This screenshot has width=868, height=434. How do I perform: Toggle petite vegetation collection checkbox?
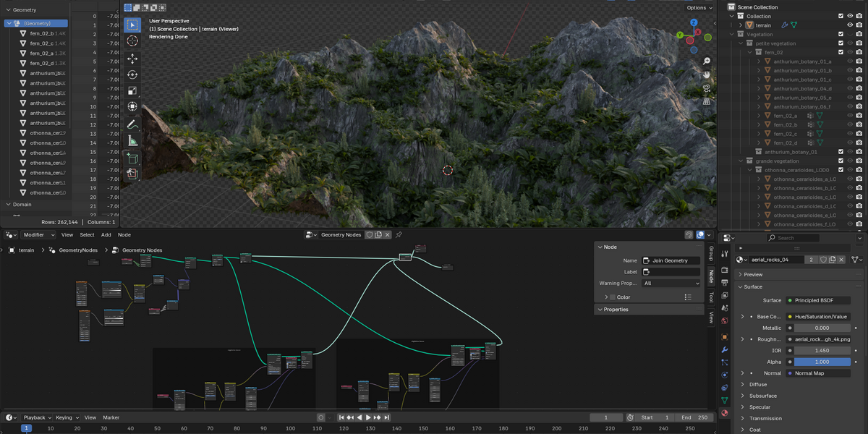841,43
